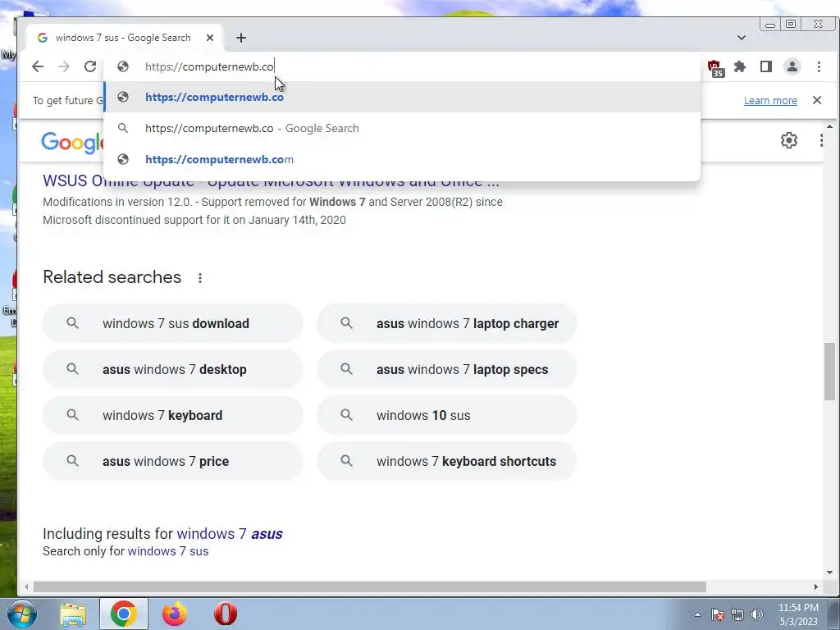Search windows 7 sus download
Screen dimensions: 840x630
point(173,323)
